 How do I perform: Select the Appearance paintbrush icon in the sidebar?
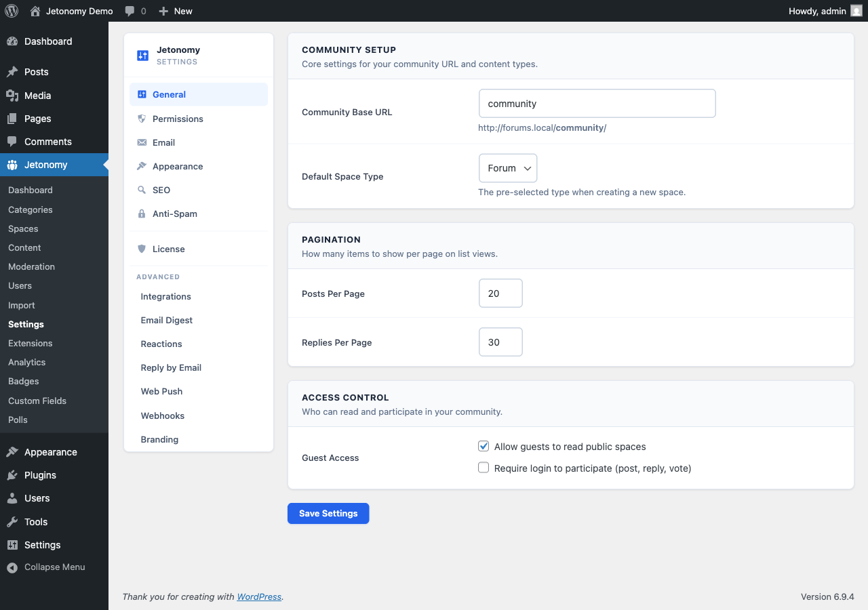coord(12,452)
